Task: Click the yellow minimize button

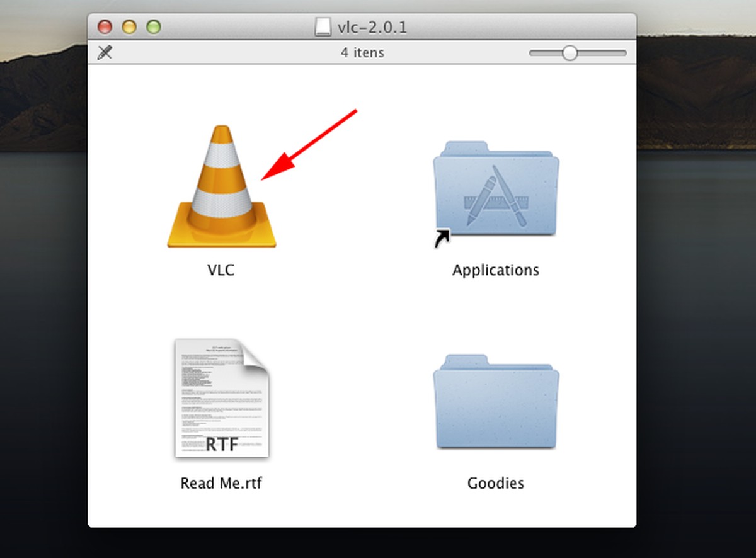Action: point(129,27)
